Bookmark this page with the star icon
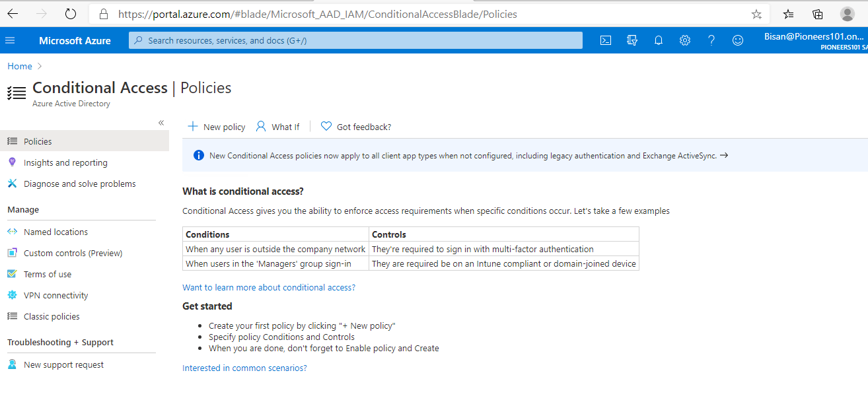Viewport: 868px width, 406px height. click(x=756, y=14)
